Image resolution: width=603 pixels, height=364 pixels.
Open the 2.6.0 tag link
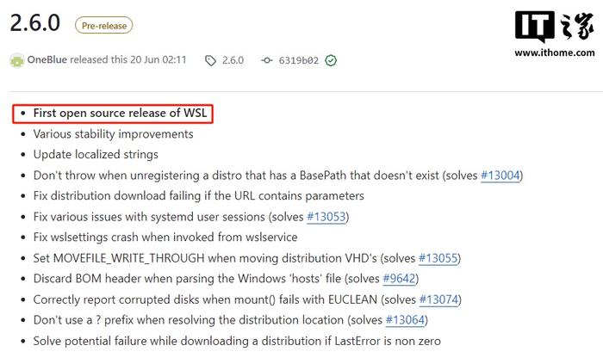(233, 60)
